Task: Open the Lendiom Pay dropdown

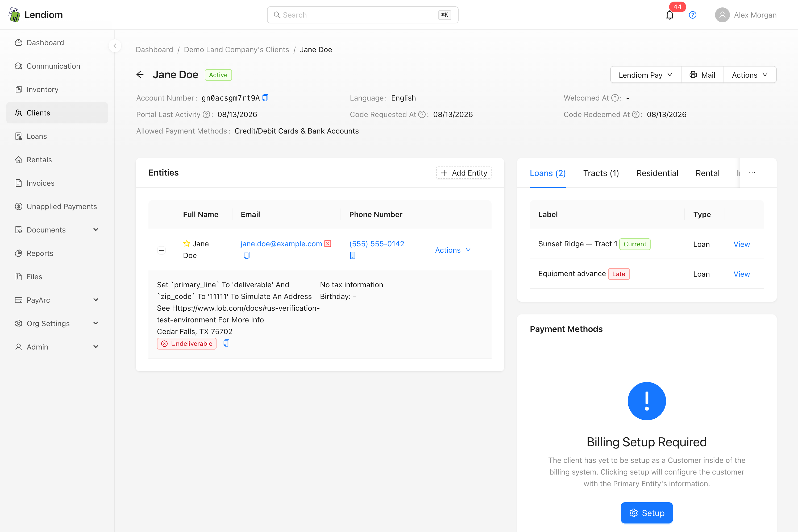Action: pos(646,75)
